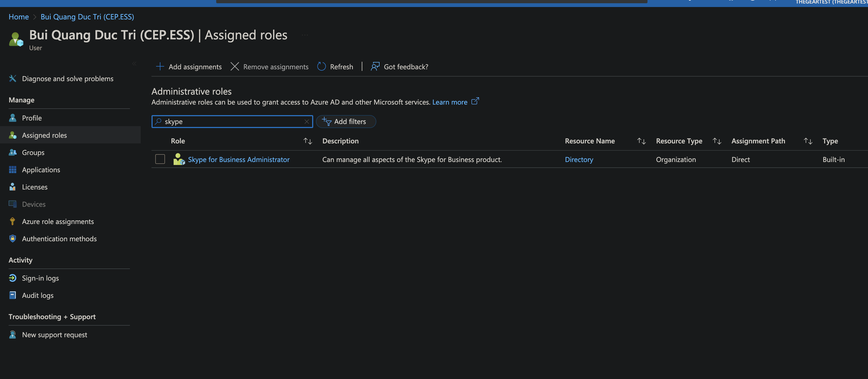Click the Authentication methods shield icon
This screenshot has height=379, width=868.
12,238
